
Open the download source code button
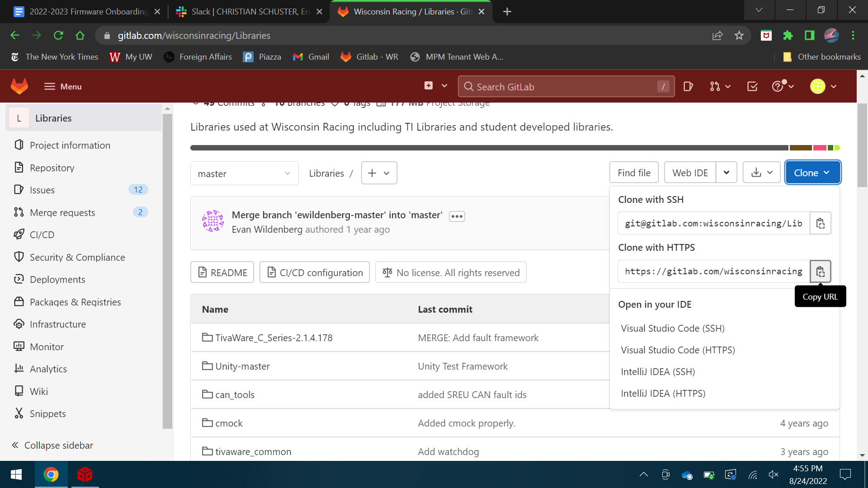coord(762,173)
